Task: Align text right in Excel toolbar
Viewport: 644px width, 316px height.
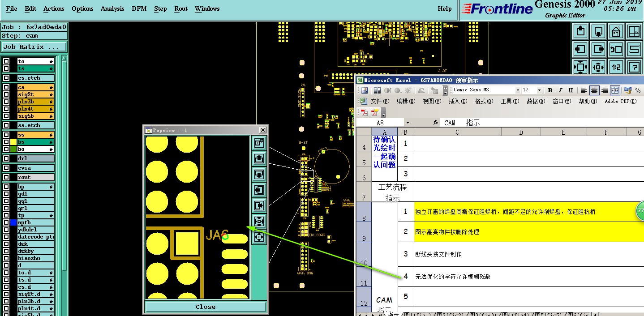Action: tap(605, 90)
